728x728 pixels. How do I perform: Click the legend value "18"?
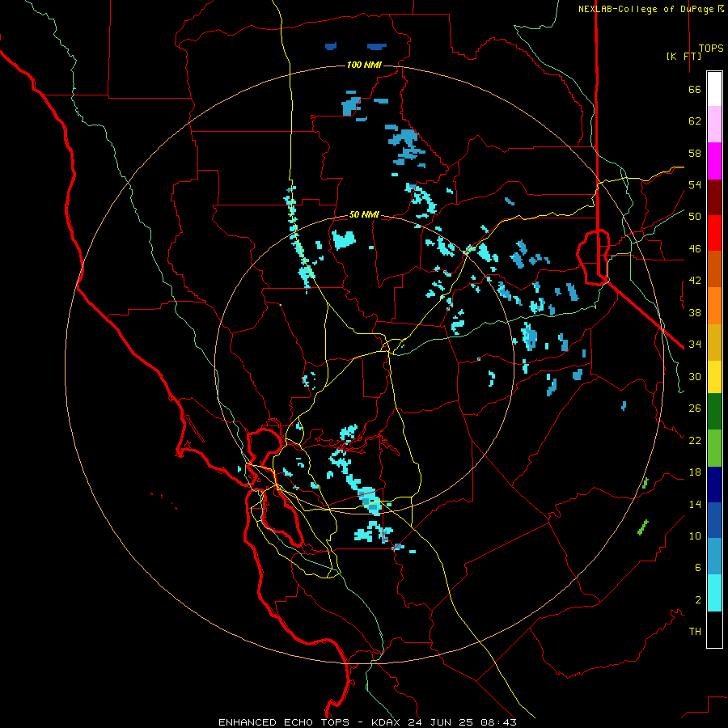695,472
